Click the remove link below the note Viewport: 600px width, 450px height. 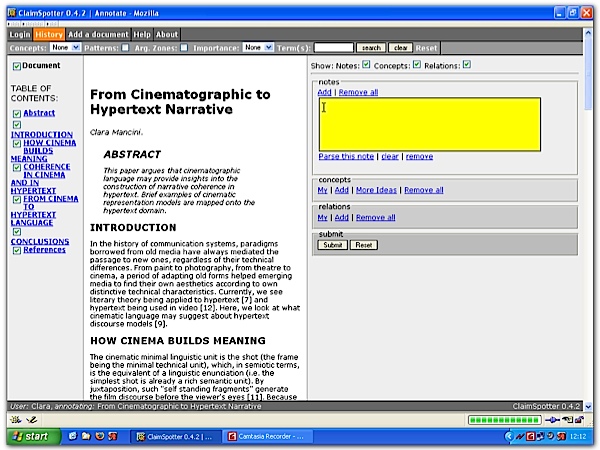coord(419,157)
